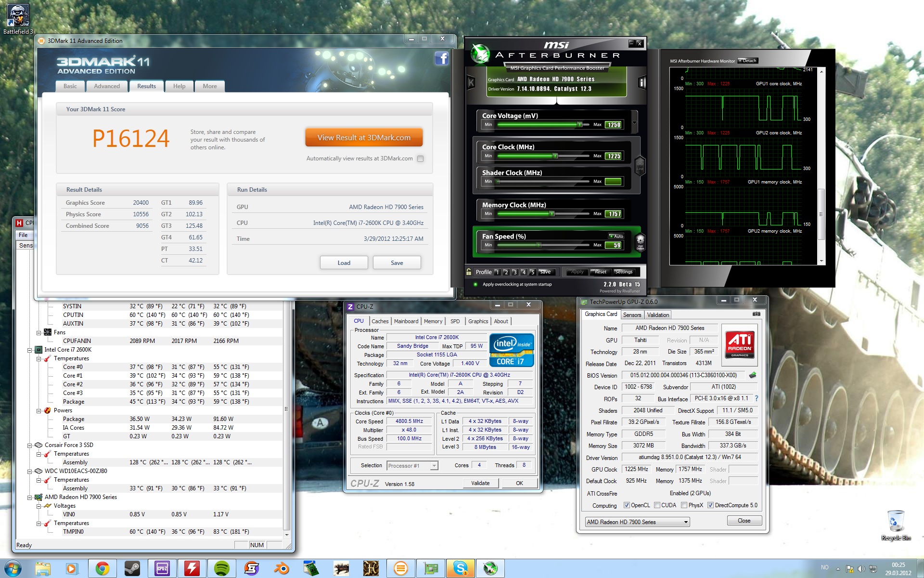Screen dimensions: 924x578
Task: Toggle the Auto fan speed button
Action: pyautogui.click(x=616, y=236)
